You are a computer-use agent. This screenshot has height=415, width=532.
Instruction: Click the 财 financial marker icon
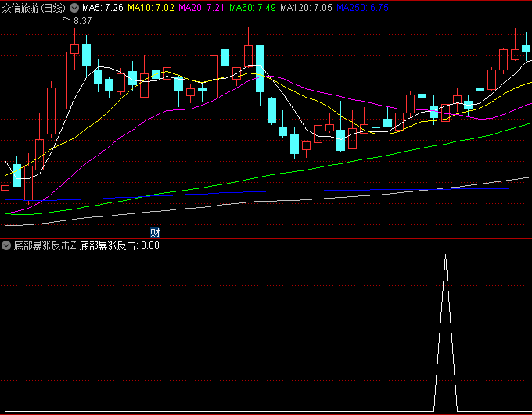coord(155,233)
